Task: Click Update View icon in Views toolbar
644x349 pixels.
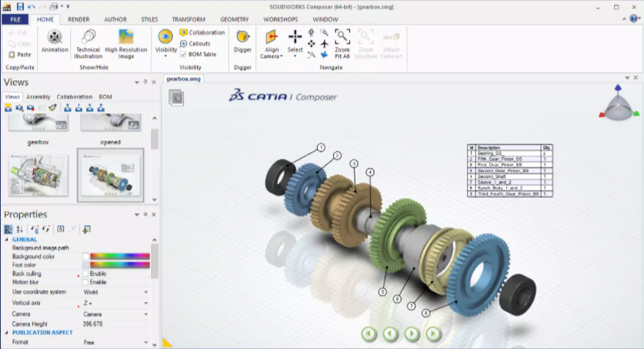Action: (x=19, y=108)
